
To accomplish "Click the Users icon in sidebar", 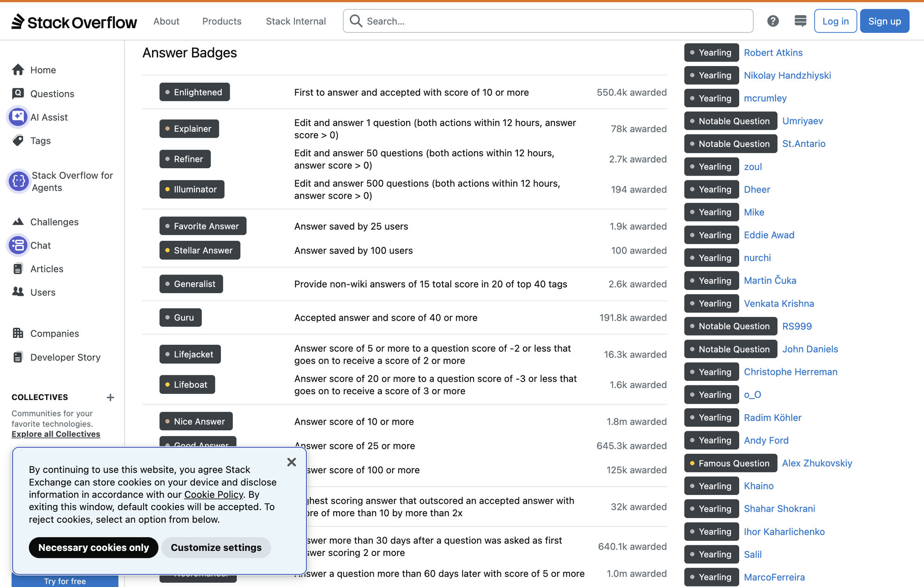I will click(x=18, y=292).
